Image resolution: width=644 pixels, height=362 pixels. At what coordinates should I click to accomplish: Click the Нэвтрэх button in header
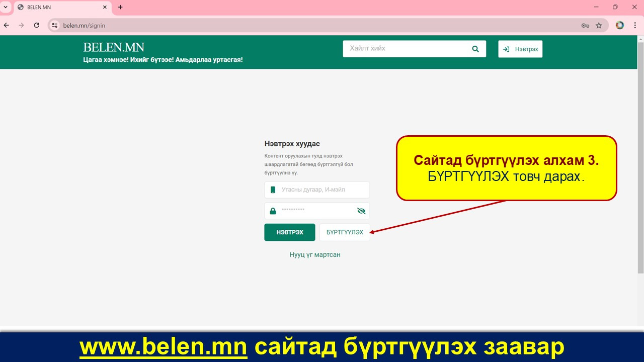(x=520, y=49)
